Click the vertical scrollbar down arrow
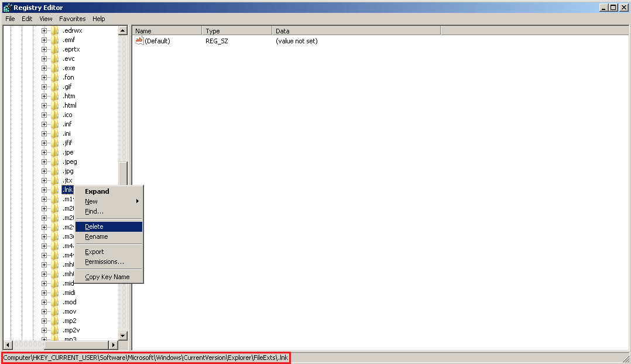The width and height of the screenshot is (631, 364). (x=123, y=335)
